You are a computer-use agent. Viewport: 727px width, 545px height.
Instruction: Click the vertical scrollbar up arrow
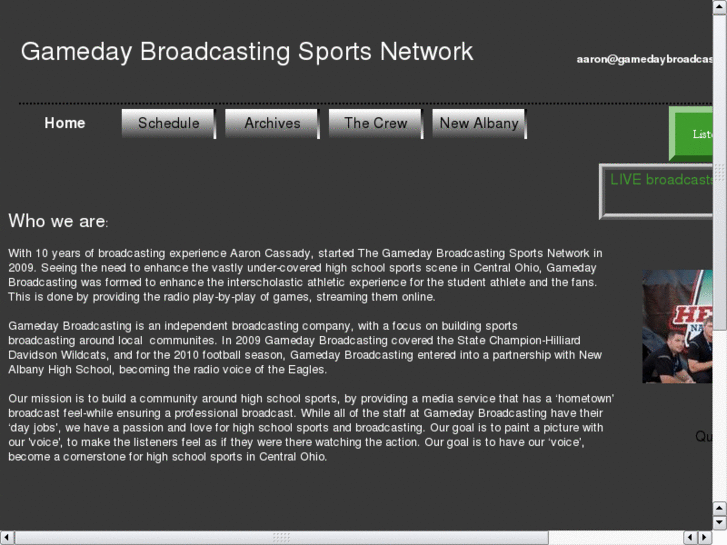coord(720,7)
